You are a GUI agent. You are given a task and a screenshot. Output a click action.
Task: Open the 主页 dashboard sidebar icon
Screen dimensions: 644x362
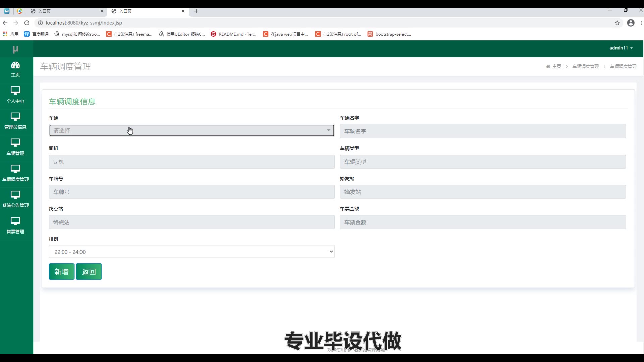[15, 69]
